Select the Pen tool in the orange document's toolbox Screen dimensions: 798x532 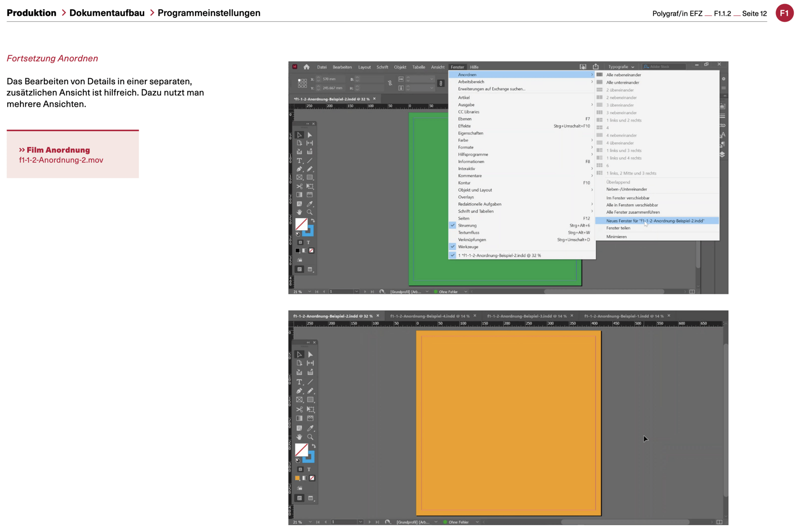[x=299, y=391]
